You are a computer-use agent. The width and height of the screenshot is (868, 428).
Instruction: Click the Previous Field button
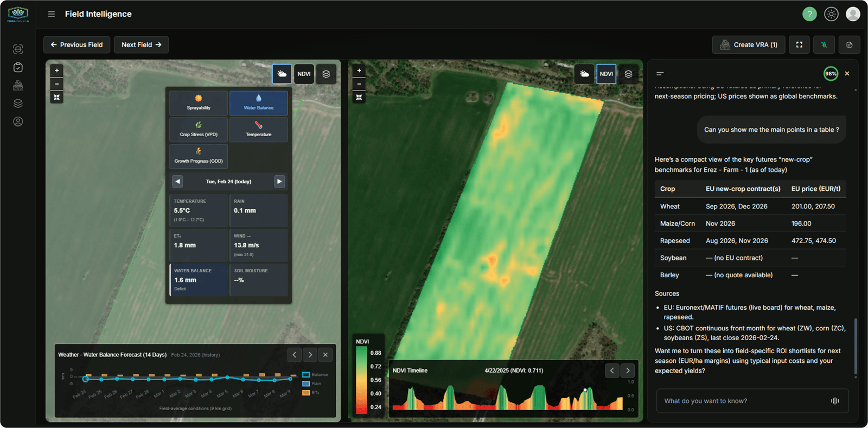point(76,45)
